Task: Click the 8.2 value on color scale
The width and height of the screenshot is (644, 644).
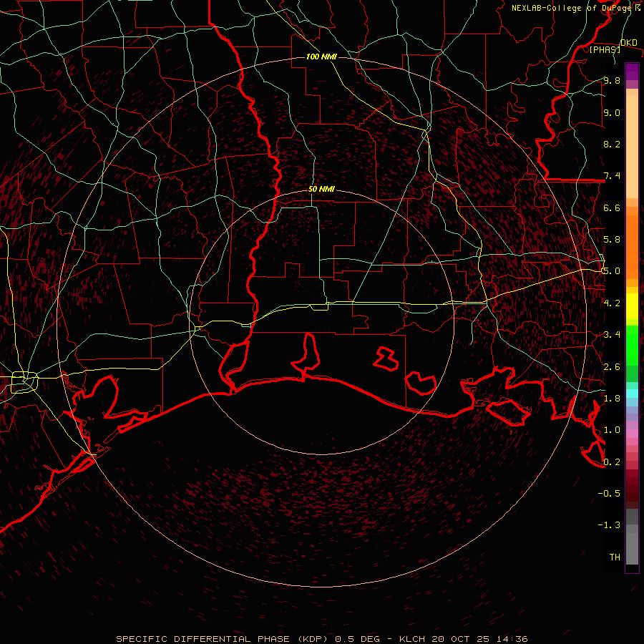Action: pyautogui.click(x=612, y=144)
